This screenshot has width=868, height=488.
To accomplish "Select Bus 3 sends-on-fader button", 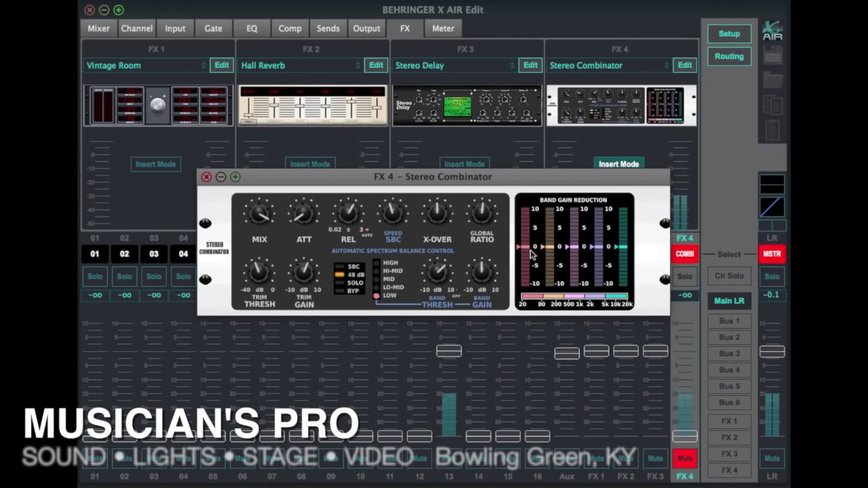I will click(729, 354).
